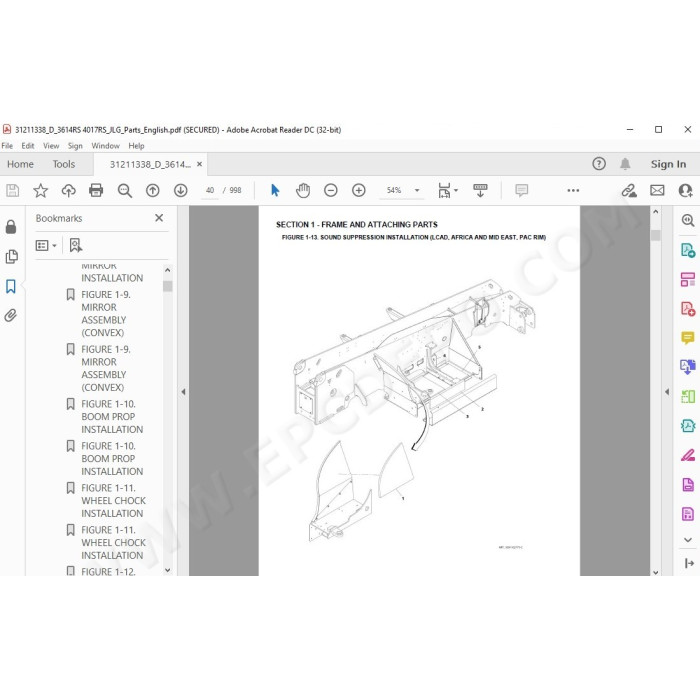This screenshot has width=700, height=700.
Task: Click the Save file icon
Action: coord(12,191)
